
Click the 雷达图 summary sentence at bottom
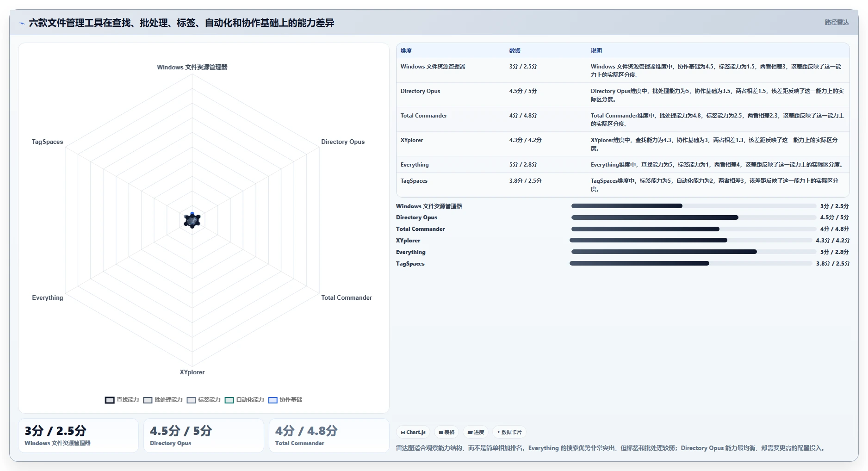pyautogui.click(x=611, y=448)
